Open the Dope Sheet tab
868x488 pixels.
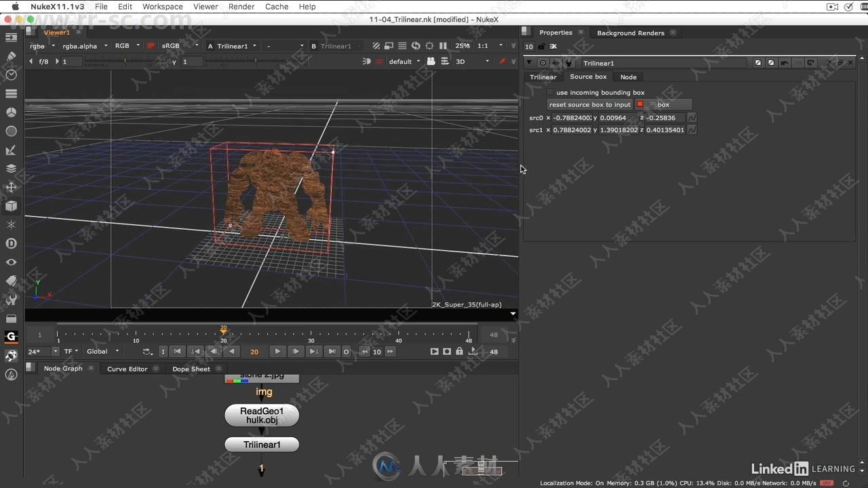[x=191, y=369]
